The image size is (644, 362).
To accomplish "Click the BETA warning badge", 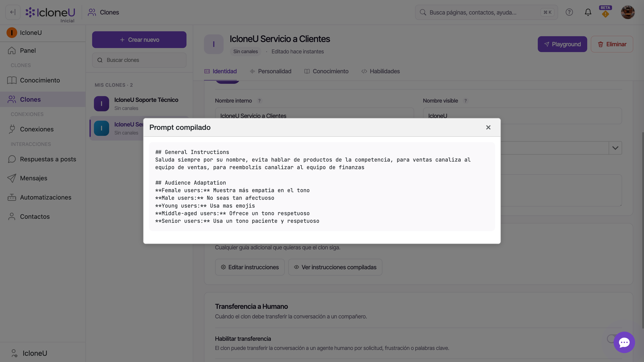I will pyautogui.click(x=605, y=12).
